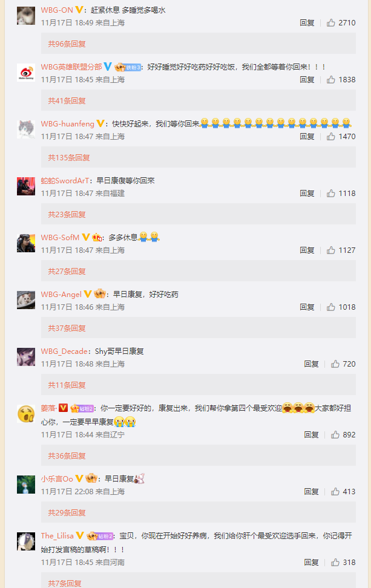Open 蛇蛇SwordArT's username link
The image size is (371, 588).
(65, 181)
